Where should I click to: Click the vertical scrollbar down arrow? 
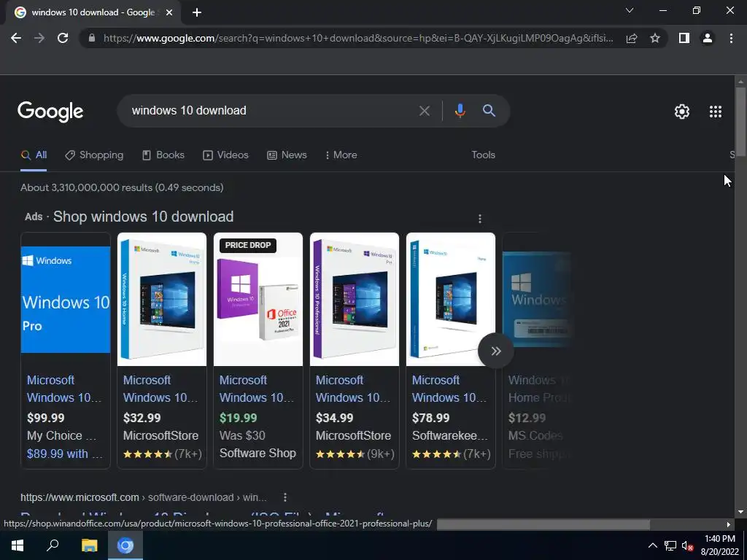point(740,513)
